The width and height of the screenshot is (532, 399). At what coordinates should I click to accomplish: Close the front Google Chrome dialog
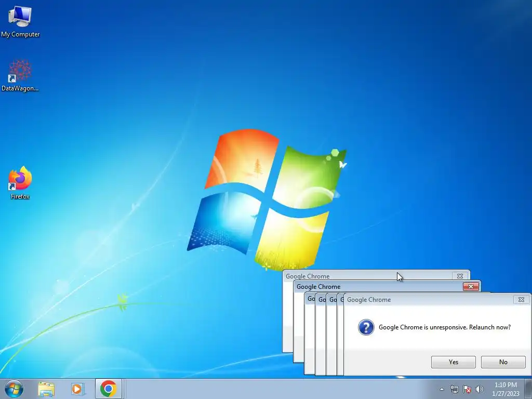tap(521, 300)
